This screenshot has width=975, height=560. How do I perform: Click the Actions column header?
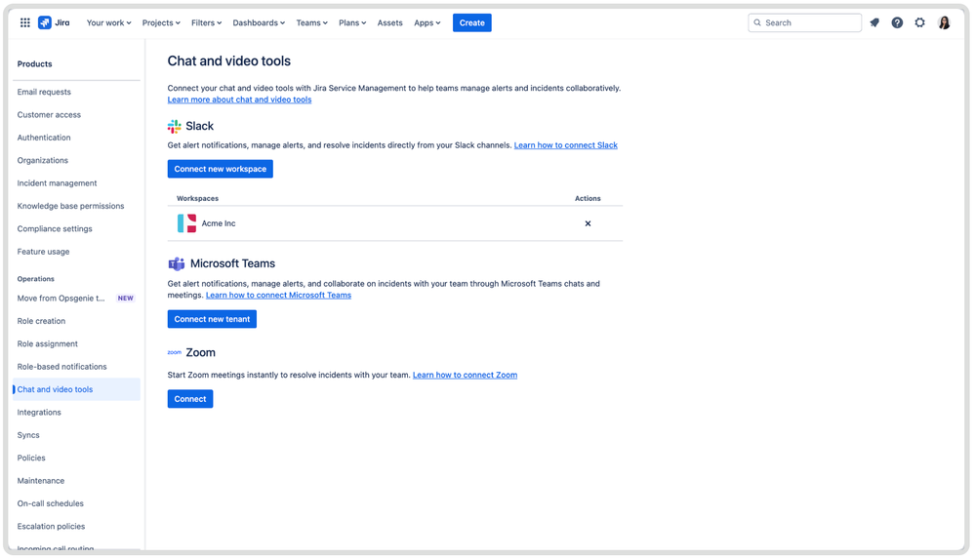(x=588, y=199)
